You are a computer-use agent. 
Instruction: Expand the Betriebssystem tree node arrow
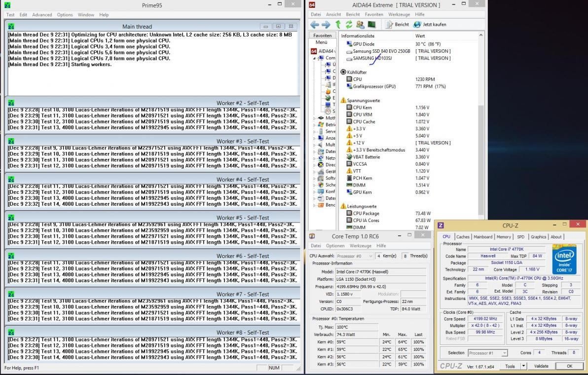tap(315, 124)
